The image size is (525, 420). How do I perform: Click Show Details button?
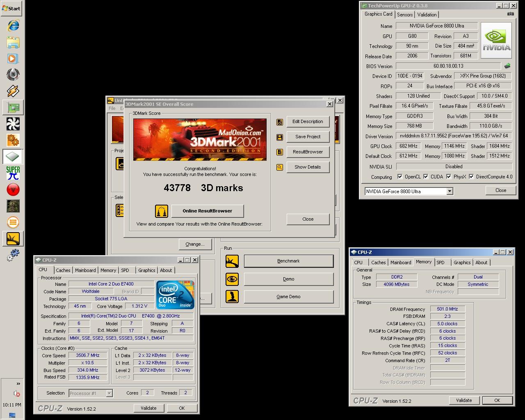point(308,167)
